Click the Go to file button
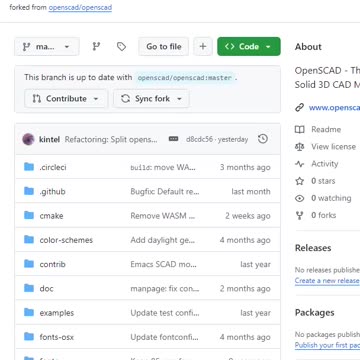Image resolution: width=360 pixels, height=360 pixels. 164,47
